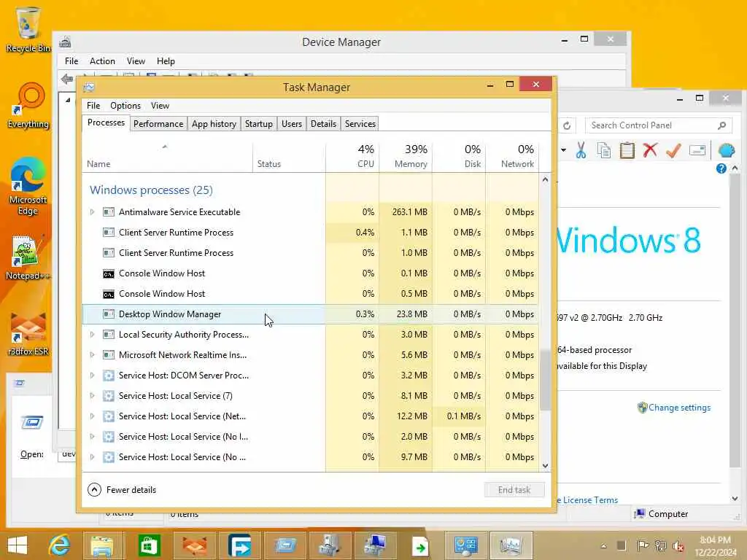Image resolution: width=747 pixels, height=560 pixels.
Task: Expand Local Security Authority Process row
Action: tap(93, 334)
